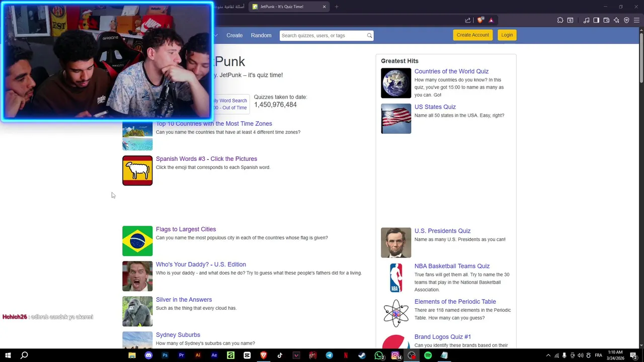Open U.S. Presidents Quiz link
644x362 pixels.
pyautogui.click(x=443, y=231)
